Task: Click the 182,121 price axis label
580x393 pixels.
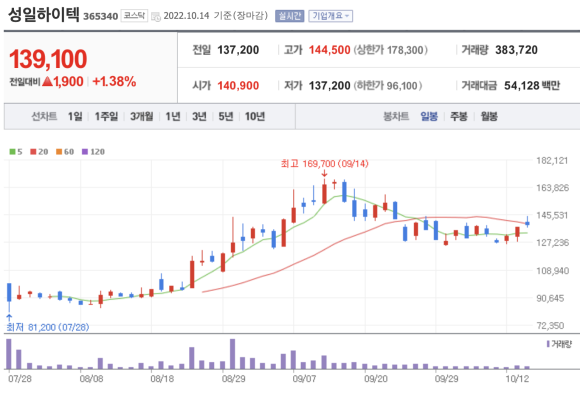Action: pyautogui.click(x=552, y=161)
